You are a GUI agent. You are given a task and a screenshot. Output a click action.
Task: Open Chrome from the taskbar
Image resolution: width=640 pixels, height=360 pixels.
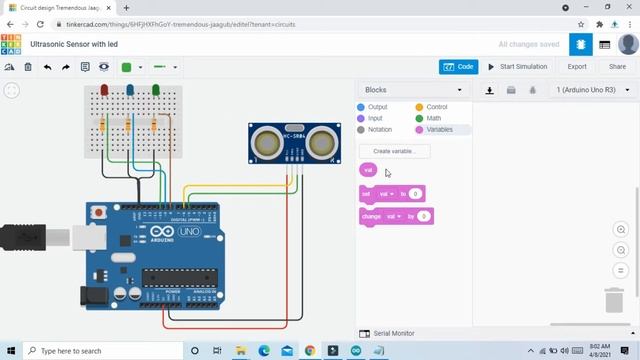[x=310, y=351]
